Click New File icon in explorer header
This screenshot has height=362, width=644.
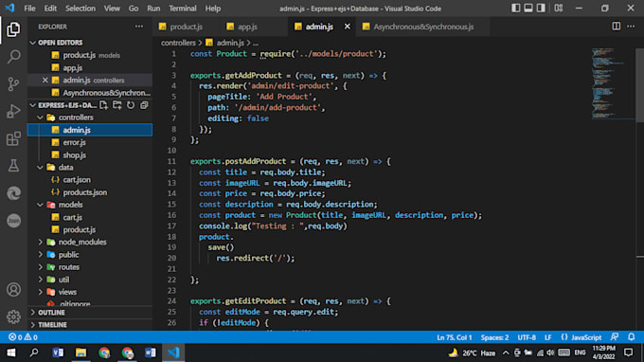[104, 105]
